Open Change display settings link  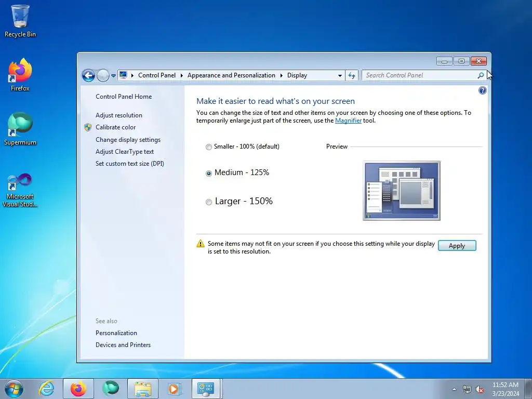pos(128,139)
